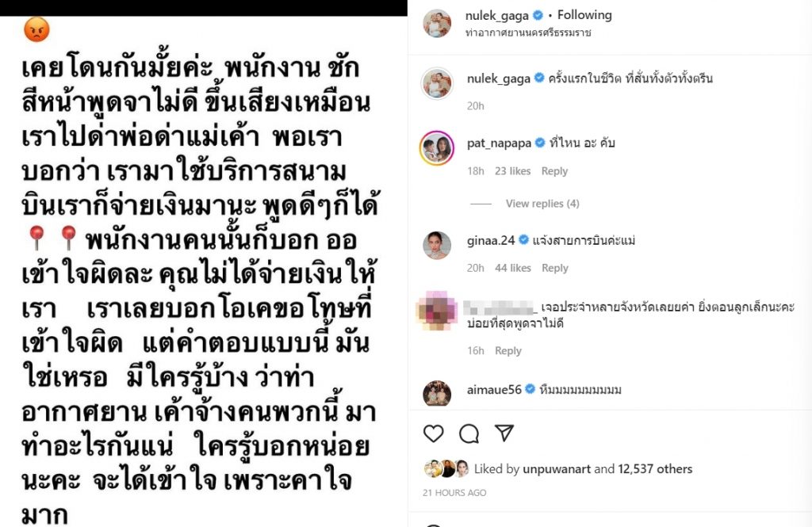Open unpuwanart's profile from the Liked by line
The width and height of the screenshot is (812, 527).
[x=556, y=468]
